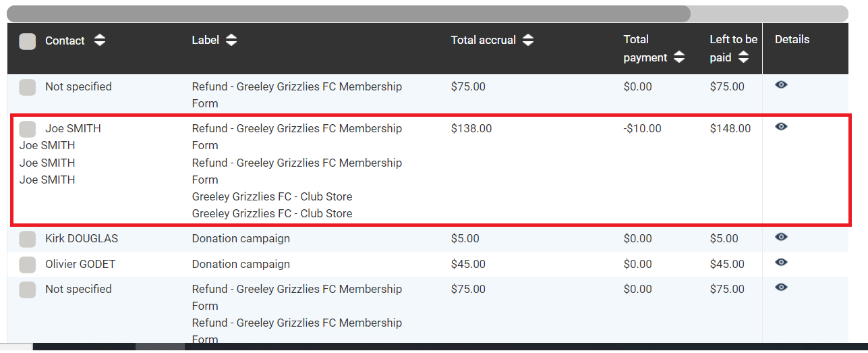Toggle Olivier GODET row checkbox
The image size is (868, 353).
(28, 265)
